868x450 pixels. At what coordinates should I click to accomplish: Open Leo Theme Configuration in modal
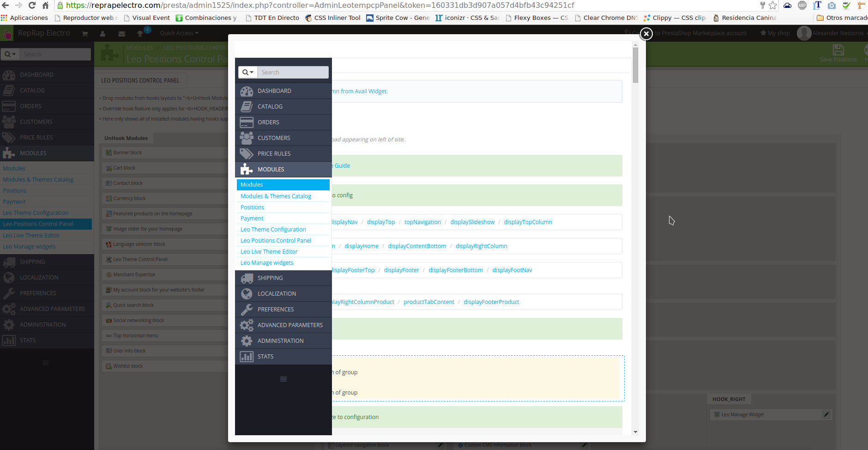273,230
